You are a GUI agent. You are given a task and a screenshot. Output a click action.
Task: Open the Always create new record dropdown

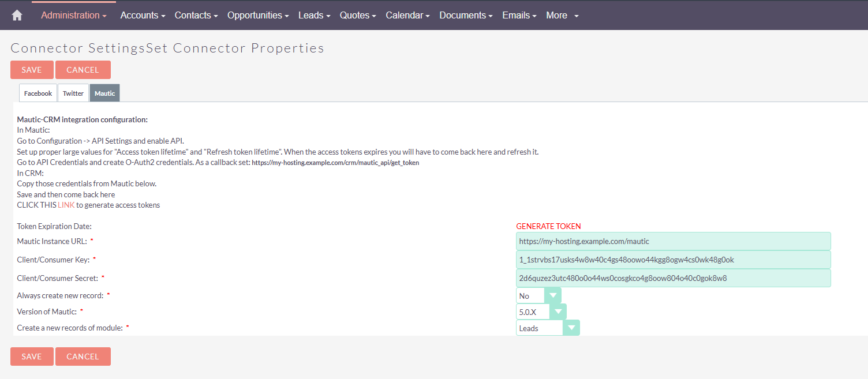click(538, 296)
